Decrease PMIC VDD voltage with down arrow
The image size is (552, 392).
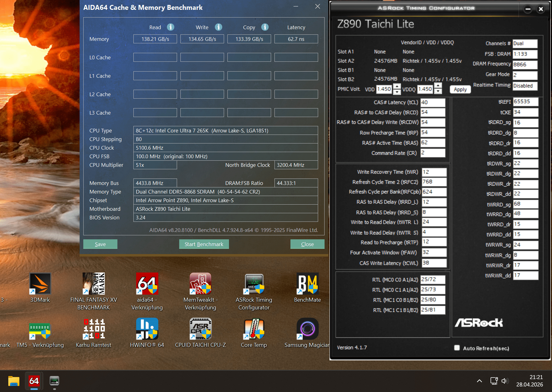coord(397,92)
